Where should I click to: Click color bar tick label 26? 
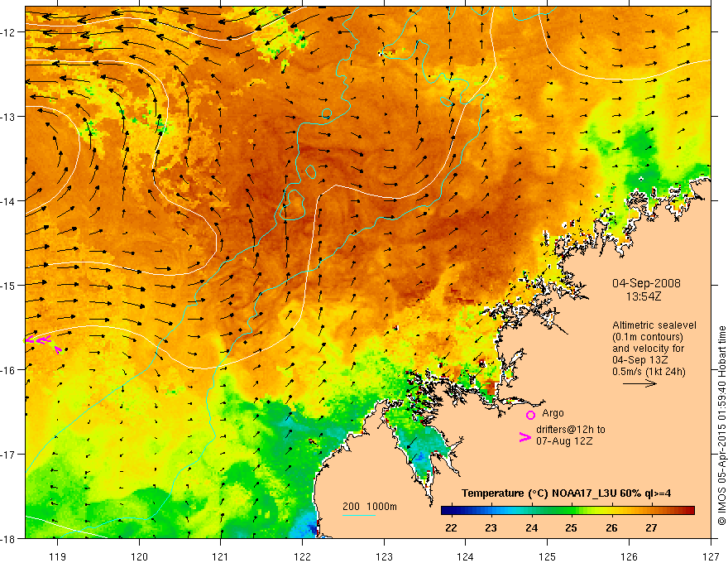click(x=611, y=528)
